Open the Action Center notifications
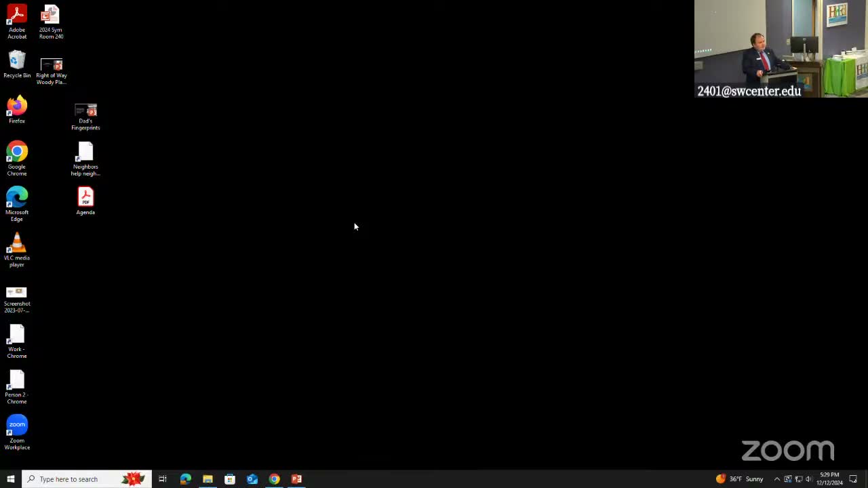Image resolution: width=868 pixels, height=488 pixels. pos(853,479)
